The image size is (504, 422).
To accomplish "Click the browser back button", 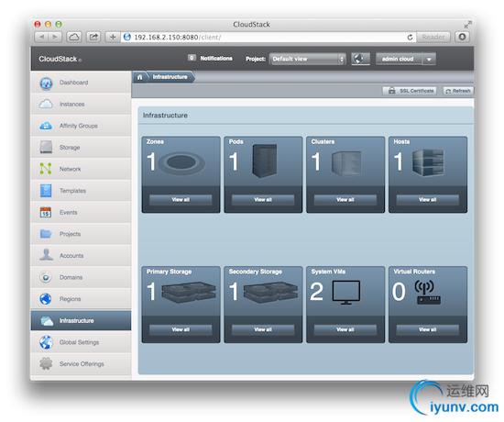I will click(41, 37).
